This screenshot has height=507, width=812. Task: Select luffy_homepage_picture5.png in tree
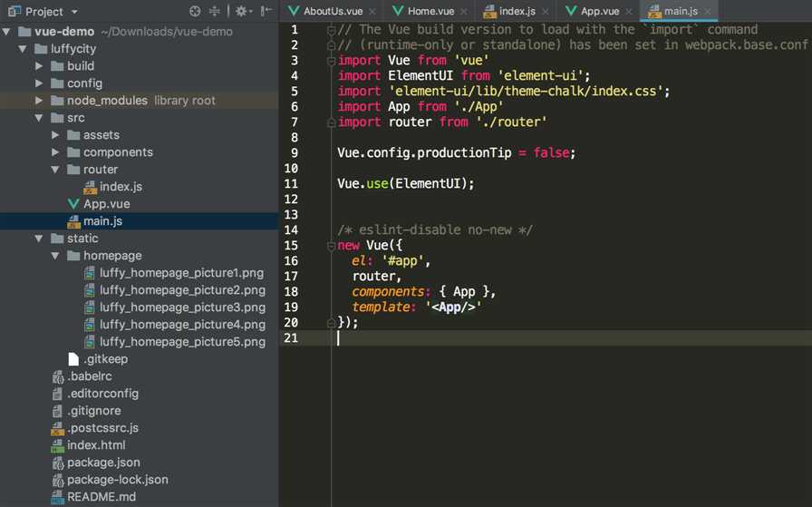coord(182,342)
